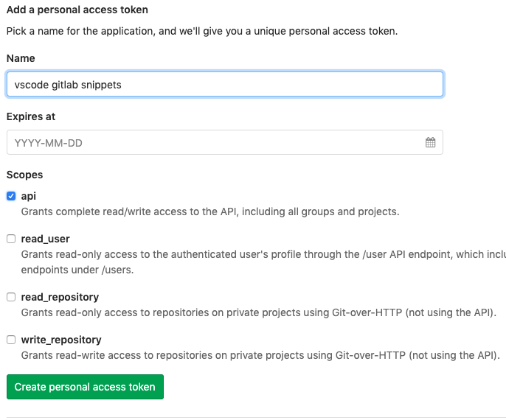
Task: Tick the read_repository scope checkbox
Action: point(11,297)
